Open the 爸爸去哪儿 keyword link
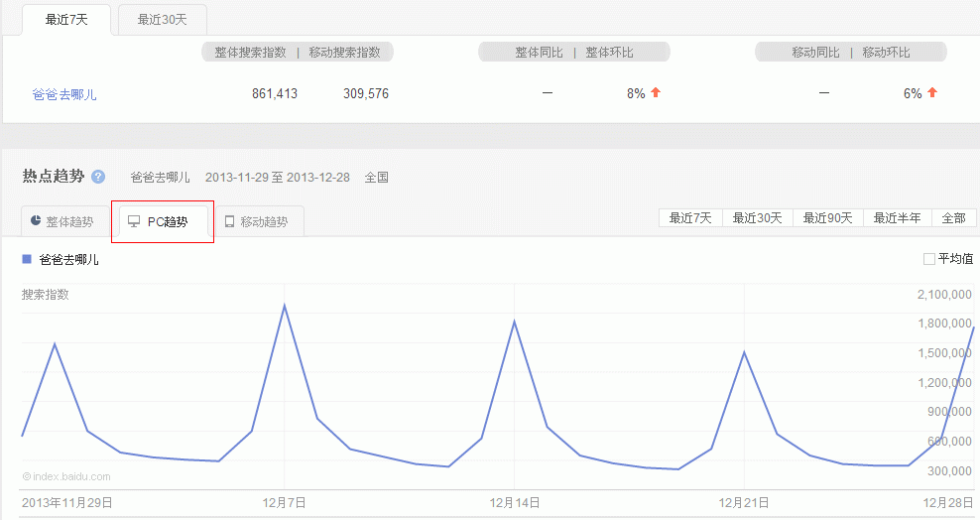This screenshot has height=520, width=980. [x=64, y=94]
